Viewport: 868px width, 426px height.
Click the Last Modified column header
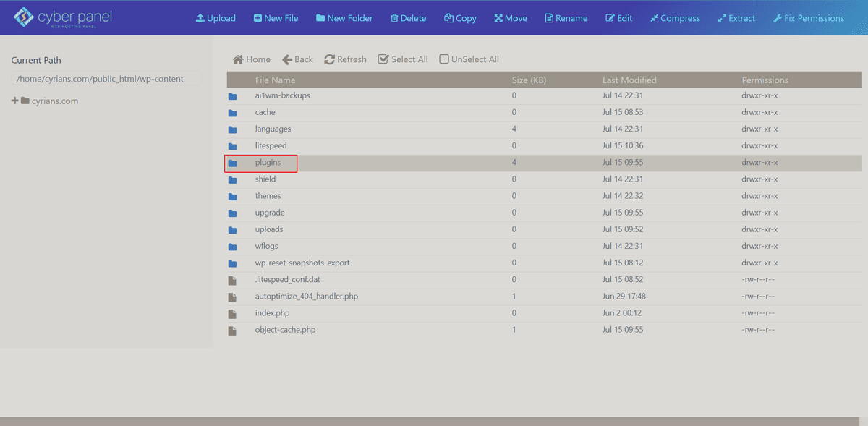click(x=629, y=80)
